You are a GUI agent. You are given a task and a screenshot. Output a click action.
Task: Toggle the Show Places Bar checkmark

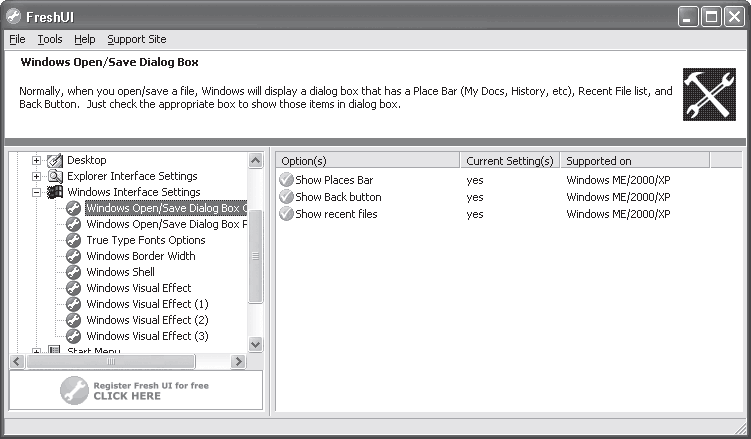(x=286, y=180)
